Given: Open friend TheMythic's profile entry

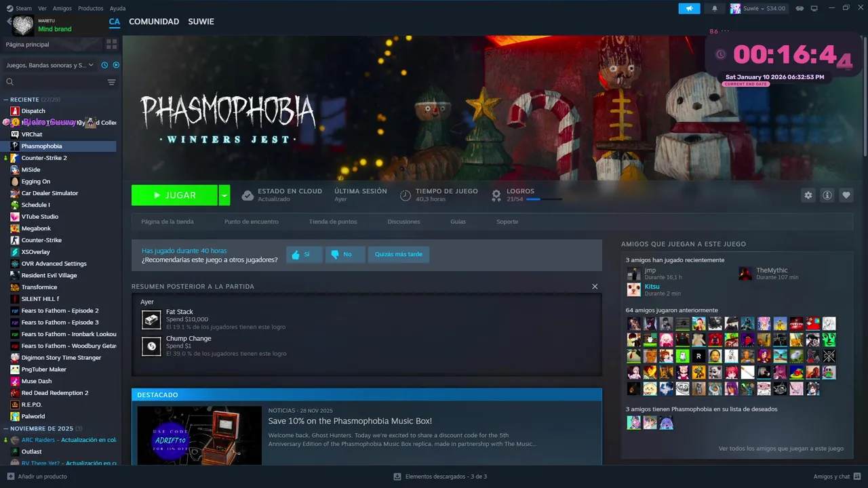Looking at the screenshot, I should 768,273.
